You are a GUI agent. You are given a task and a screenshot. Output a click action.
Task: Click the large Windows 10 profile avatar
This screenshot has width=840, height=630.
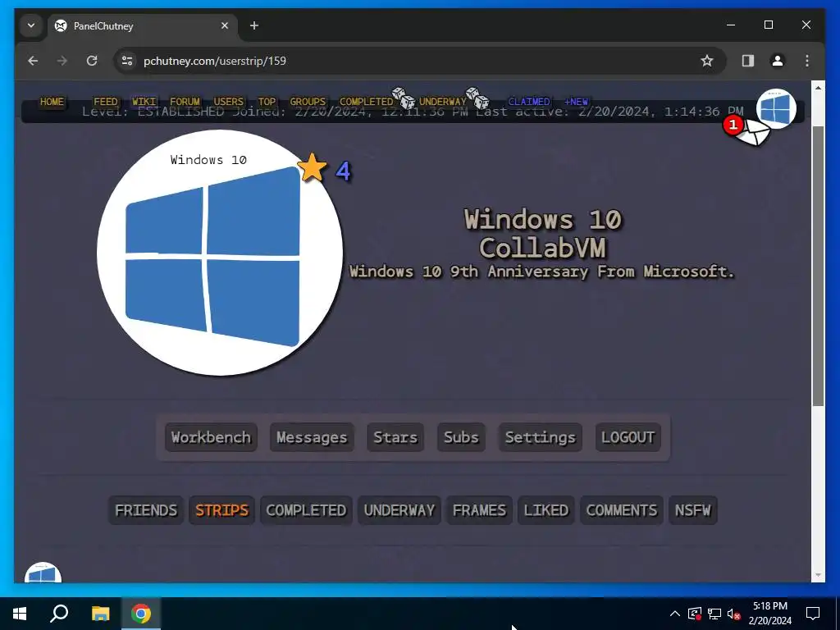tap(220, 253)
